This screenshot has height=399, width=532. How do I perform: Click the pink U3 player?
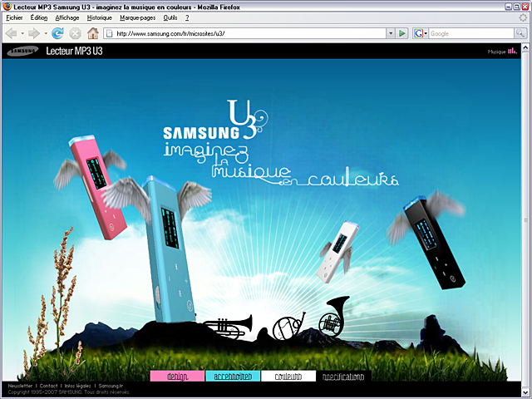tap(97, 186)
